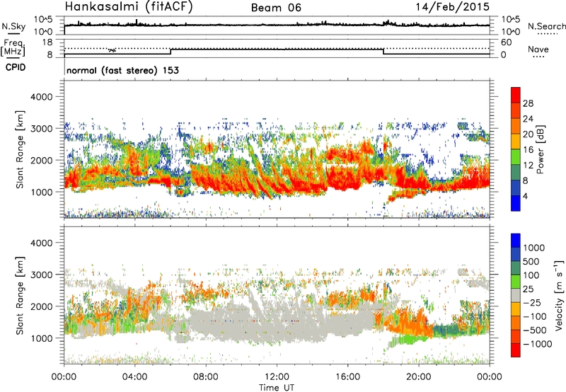Click the '60' Nave axis tick
Viewport: 566px width, 392px height.
coord(506,42)
